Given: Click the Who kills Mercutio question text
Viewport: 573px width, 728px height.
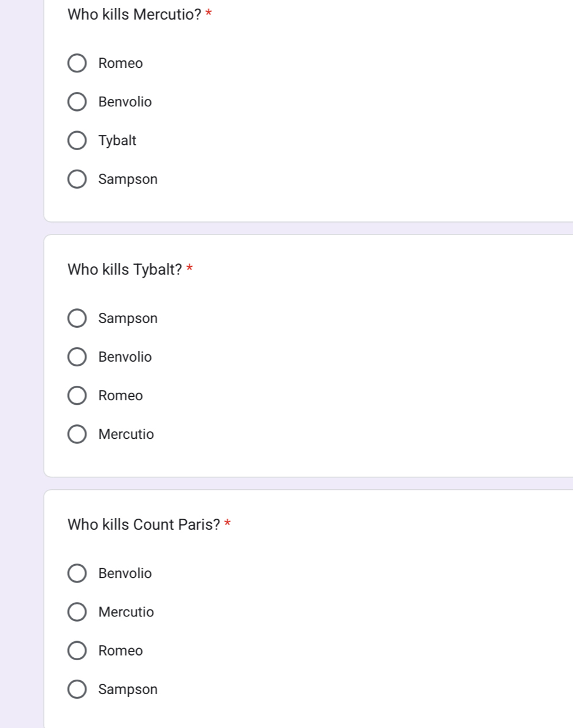Looking at the screenshot, I should point(134,14).
